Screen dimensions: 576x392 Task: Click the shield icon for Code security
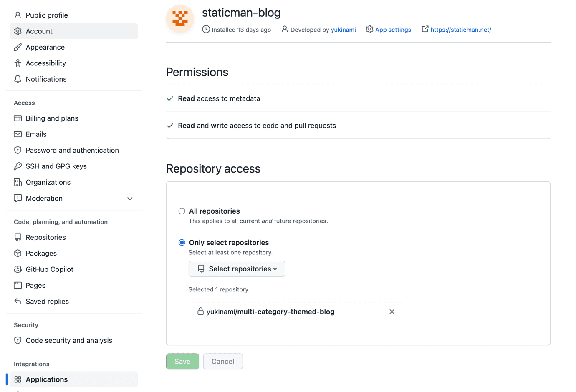coord(18,341)
